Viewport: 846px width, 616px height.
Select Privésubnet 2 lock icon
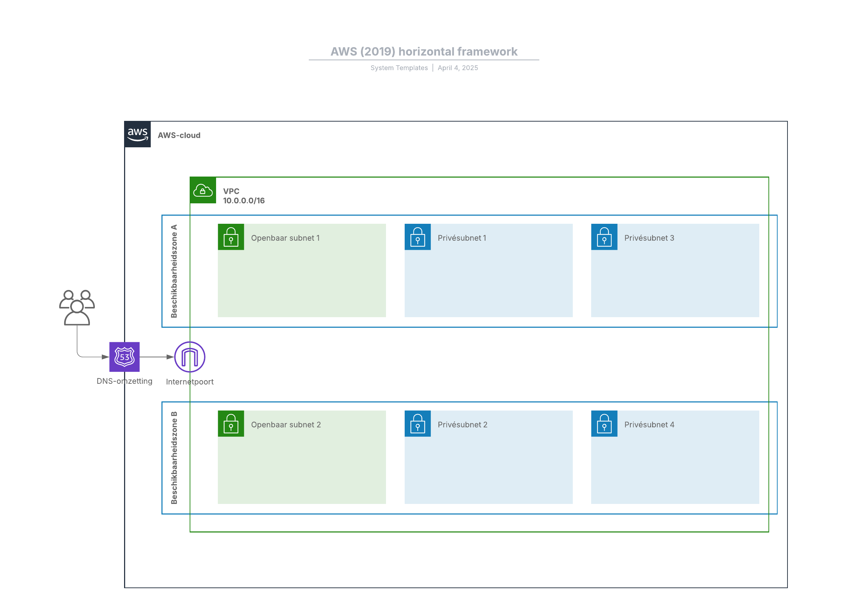click(417, 424)
